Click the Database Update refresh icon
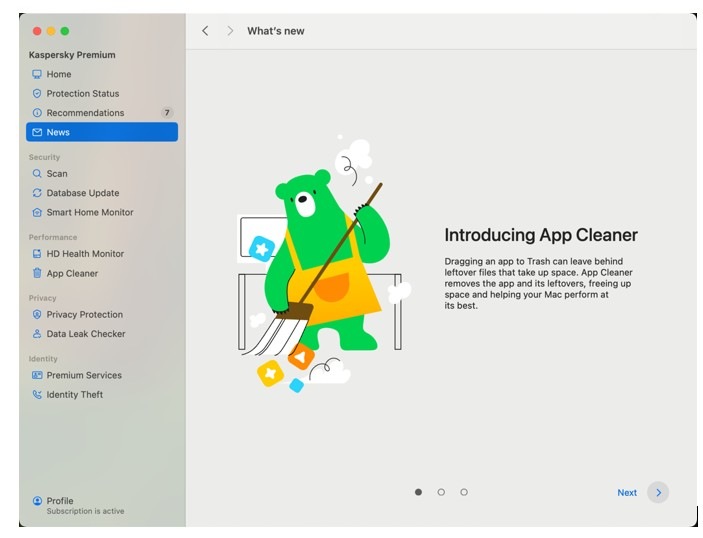Image resolution: width=703 pixels, height=538 pixels. click(x=37, y=193)
